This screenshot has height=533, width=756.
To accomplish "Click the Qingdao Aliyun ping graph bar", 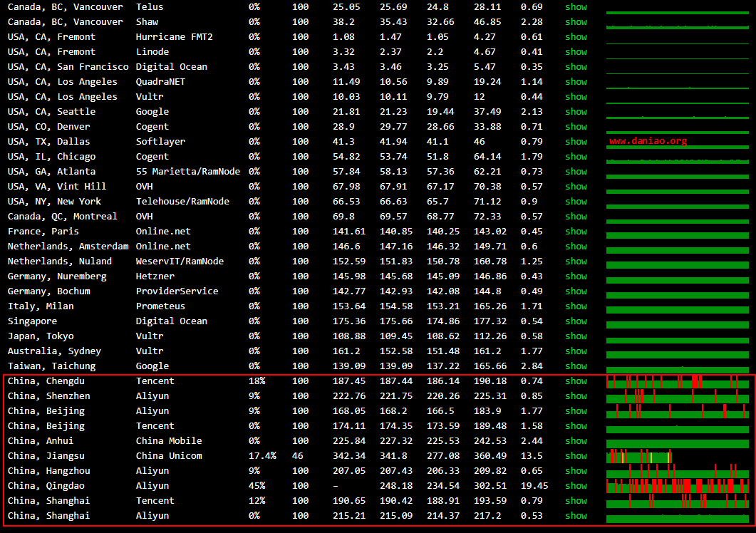I will pos(678,486).
